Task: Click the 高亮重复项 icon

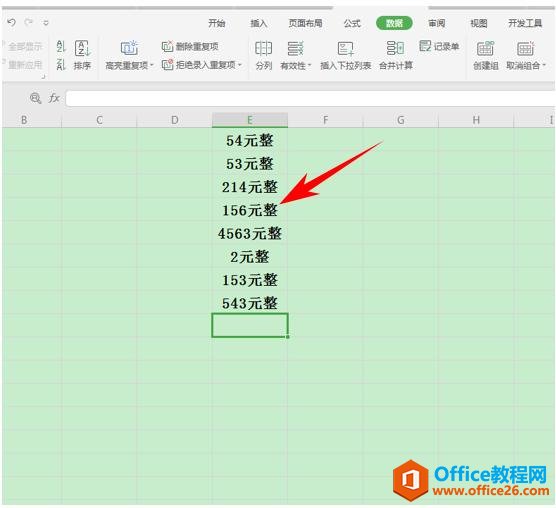Action: pyautogui.click(x=129, y=48)
